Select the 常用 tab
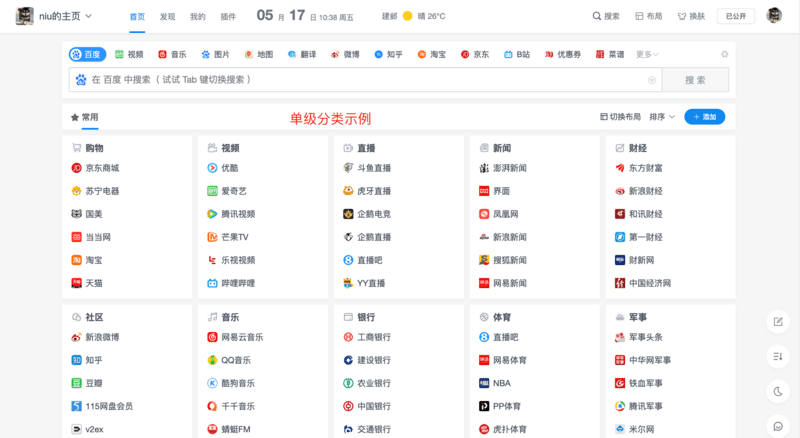 [85, 117]
